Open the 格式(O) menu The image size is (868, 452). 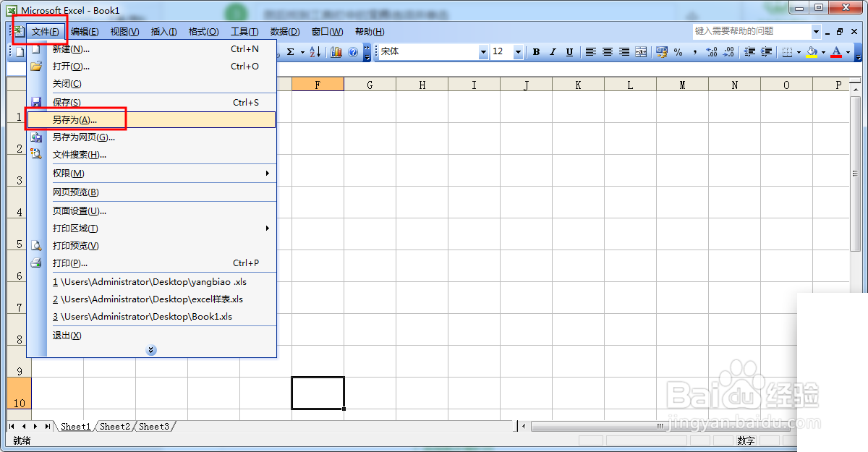click(x=203, y=32)
